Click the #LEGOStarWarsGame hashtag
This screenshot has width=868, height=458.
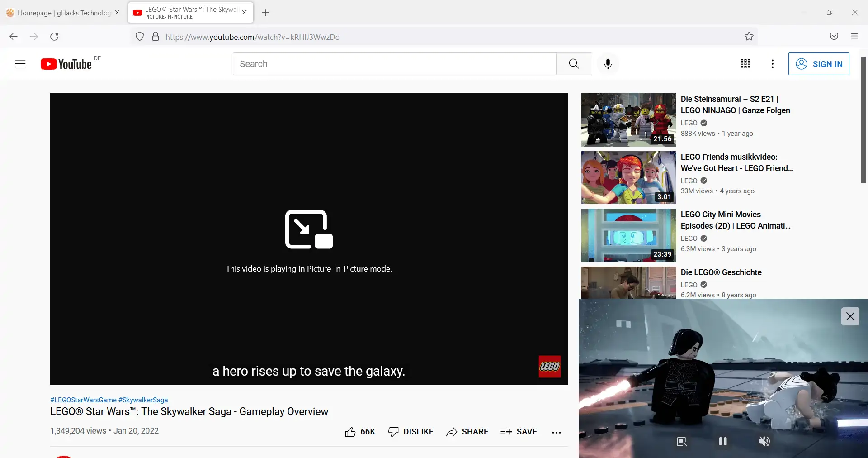(x=83, y=400)
